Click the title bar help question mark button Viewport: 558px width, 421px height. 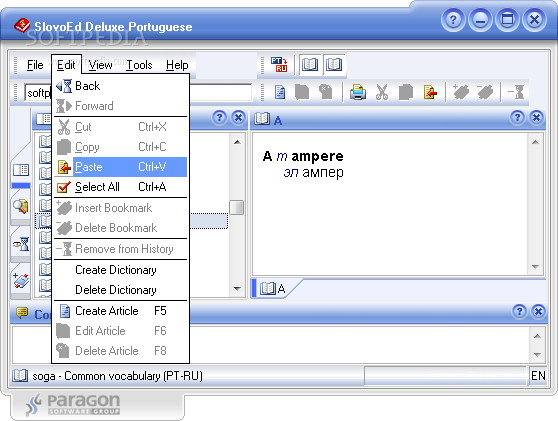pyautogui.click(x=453, y=20)
